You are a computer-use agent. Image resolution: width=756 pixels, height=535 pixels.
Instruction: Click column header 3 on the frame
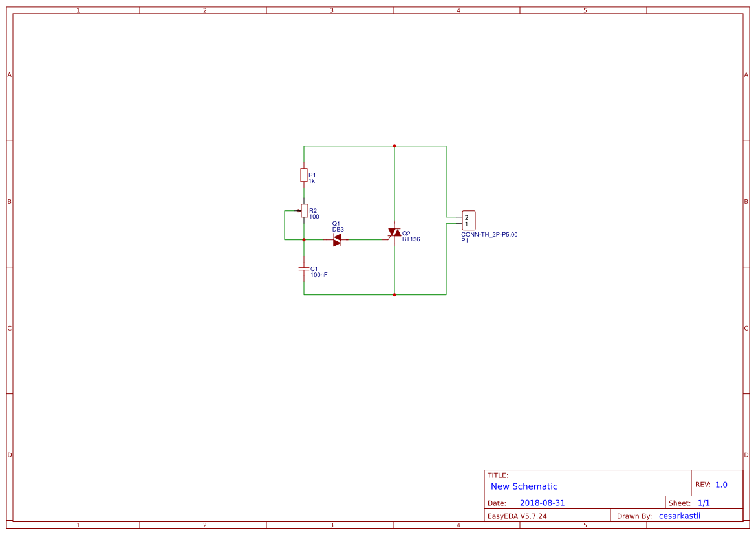coord(330,9)
